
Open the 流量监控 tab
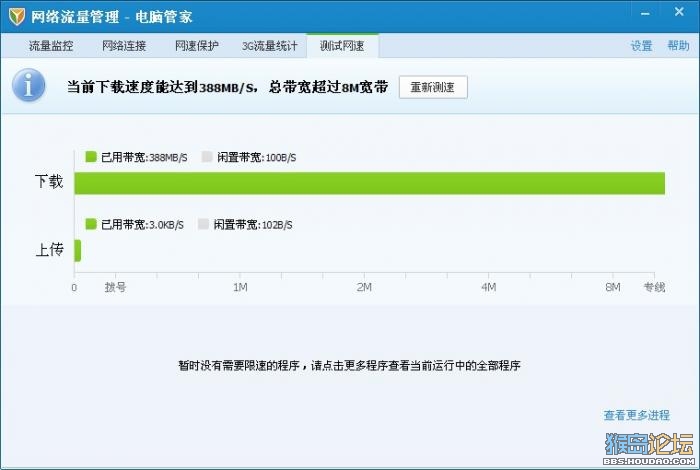pyautogui.click(x=51, y=46)
